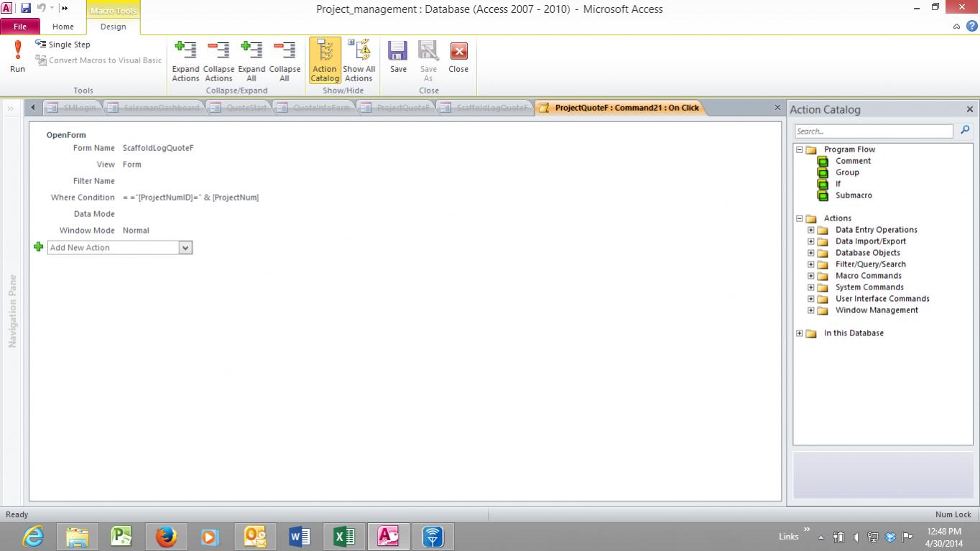Expand Filter/Query/Search folder
This screenshot has width=980, height=551.
pos(811,264)
